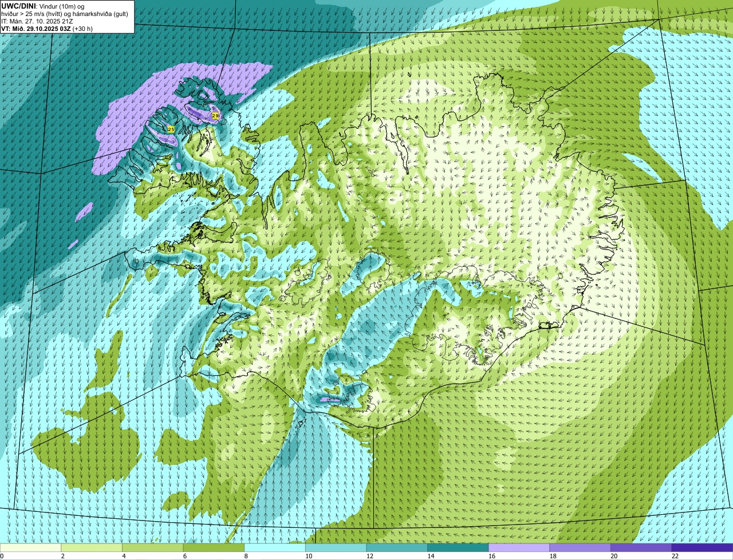Click the 16–18 m/s lavender legend swatch
733x560 pixels.
pyautogui.click(x=519, y=548)
